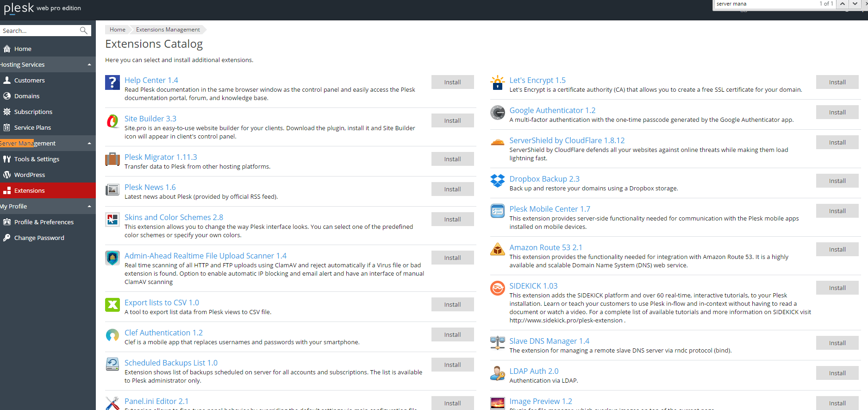This screenshot has width=868, height=410.
Task: Click the search magnifier icon in sidebar
Action: [x=84, y=31]
